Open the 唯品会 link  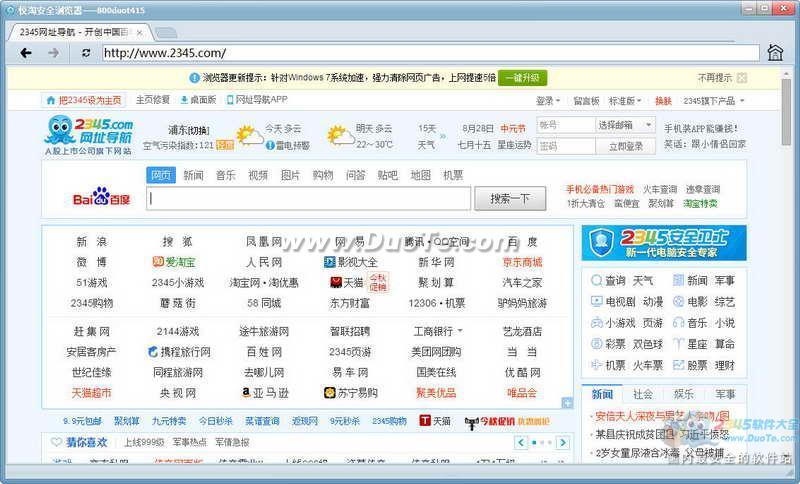tap(522, 393)
